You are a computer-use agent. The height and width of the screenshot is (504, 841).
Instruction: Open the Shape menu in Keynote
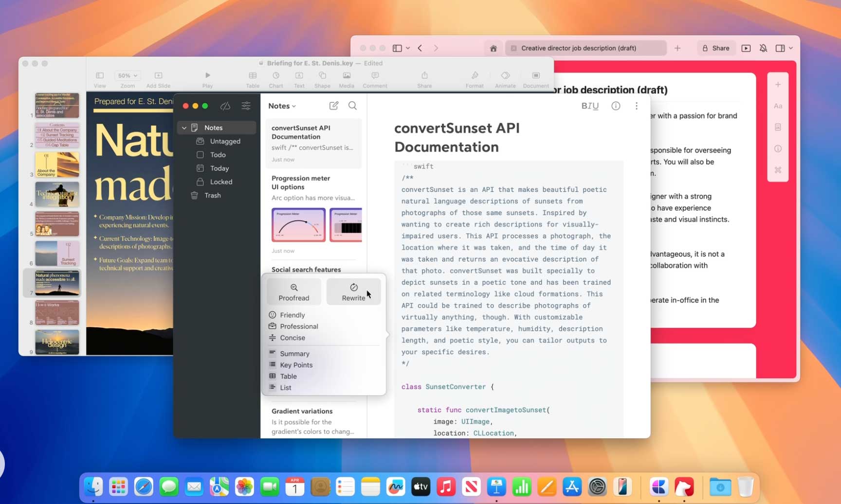point(322,80)
